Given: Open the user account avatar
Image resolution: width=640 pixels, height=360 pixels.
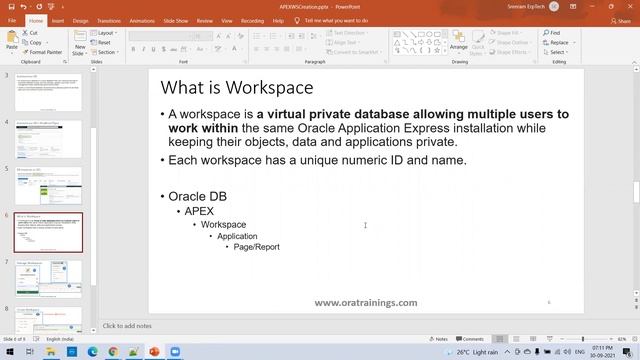Looking at the screenshot, I should coord(554,7).
